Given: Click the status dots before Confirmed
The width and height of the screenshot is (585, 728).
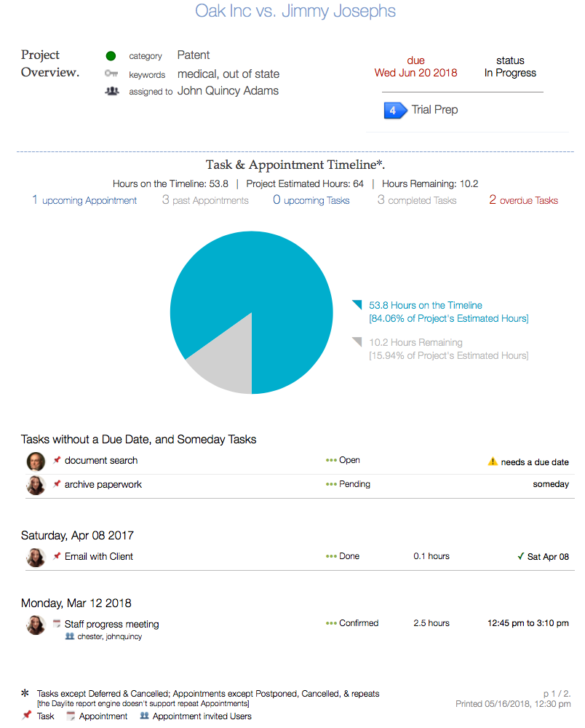Looking at the screenshot, I should coord(331,623).
